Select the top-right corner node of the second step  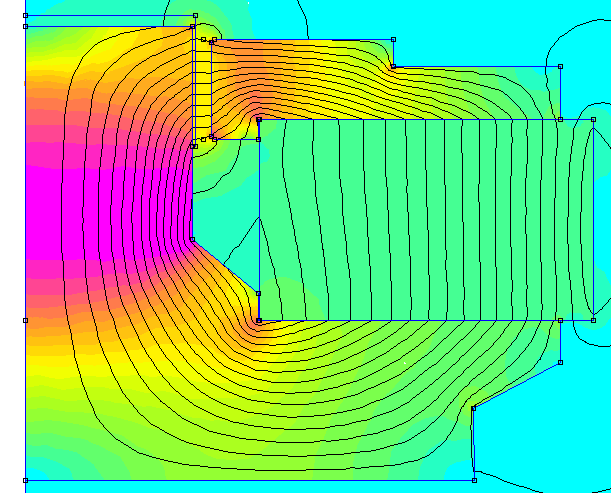560,67
